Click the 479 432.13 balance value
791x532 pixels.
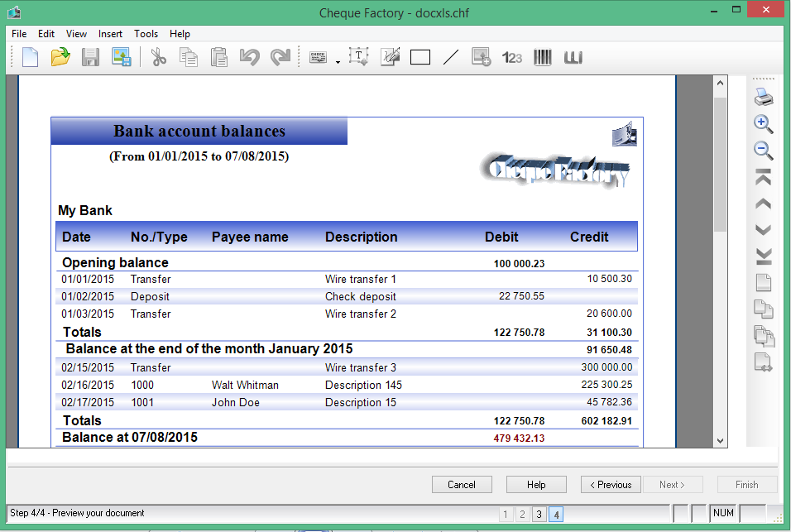coord(519,439)
